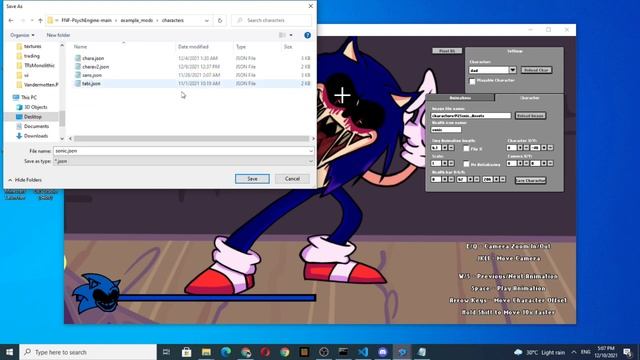This screenshot has height=360, width=640.
Task: Click the weather widget showing Light rain
Action: (540, 352)
